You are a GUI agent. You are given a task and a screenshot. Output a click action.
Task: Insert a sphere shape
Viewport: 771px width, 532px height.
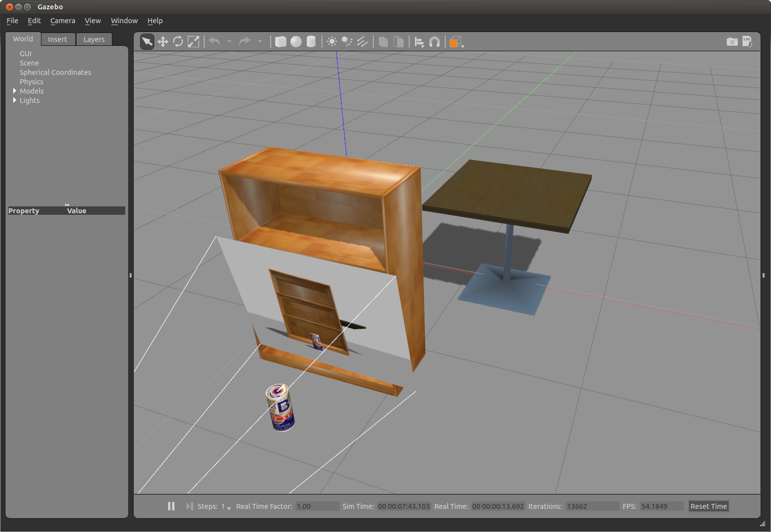tap(296, 42)
